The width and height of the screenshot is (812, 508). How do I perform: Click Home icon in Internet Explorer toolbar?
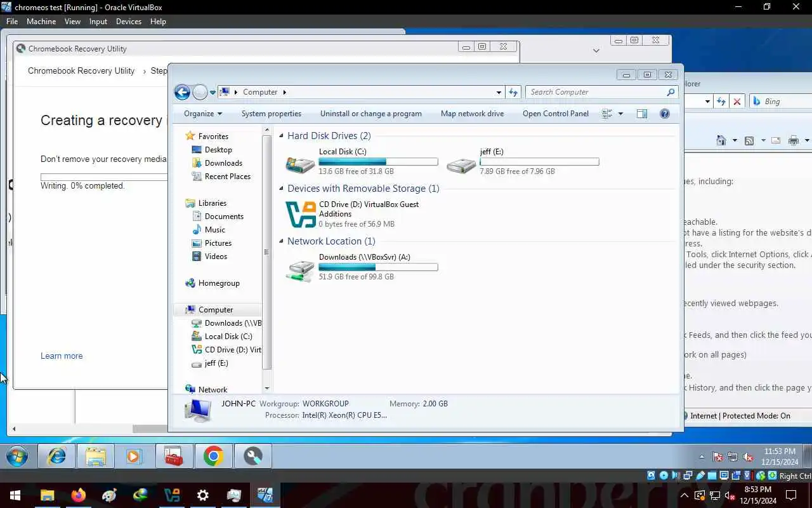(721, 140)
